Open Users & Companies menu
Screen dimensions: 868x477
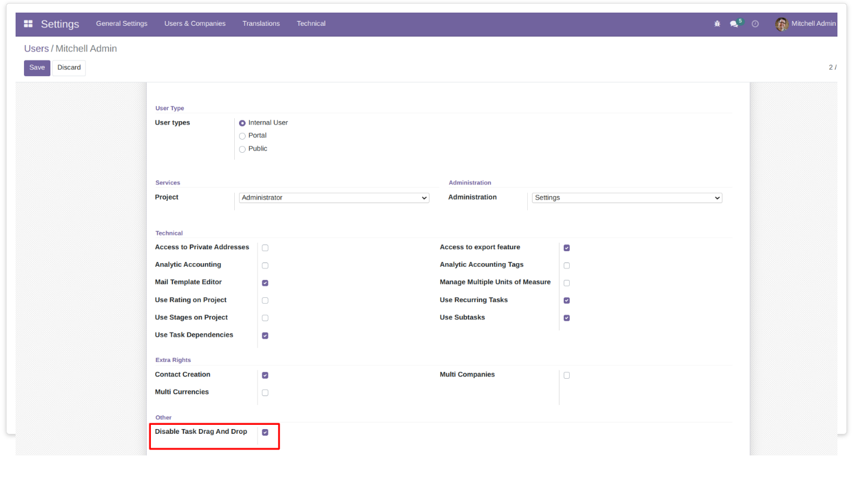(x=195, y=24)
